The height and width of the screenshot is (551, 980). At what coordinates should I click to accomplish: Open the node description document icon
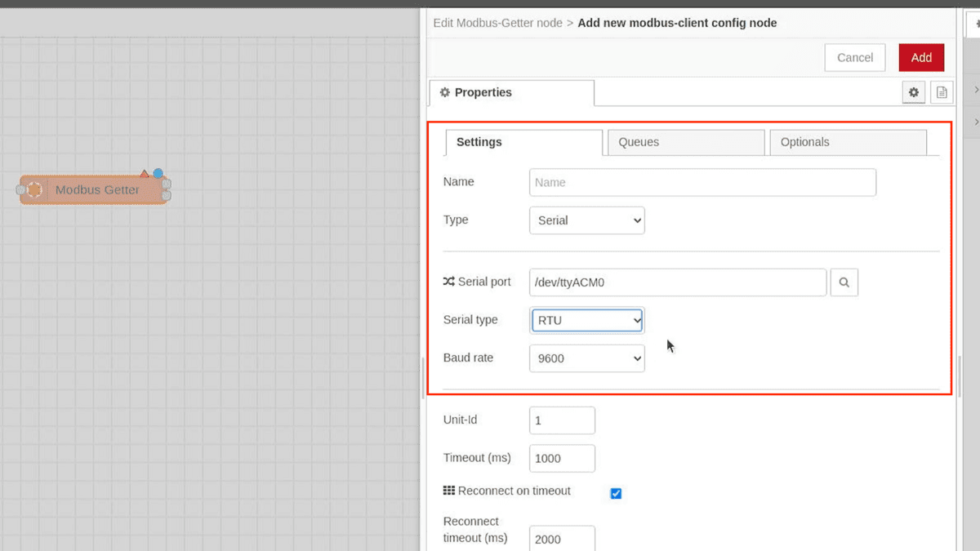(941, 93)
